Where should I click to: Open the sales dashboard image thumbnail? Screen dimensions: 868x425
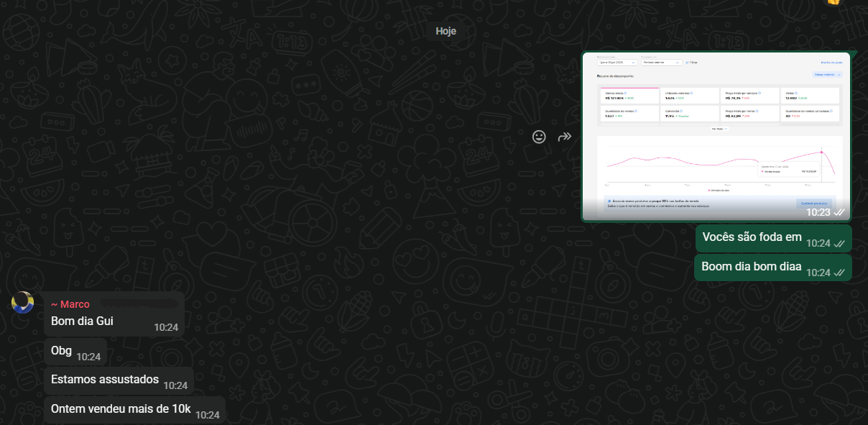[x=716, y=137]
